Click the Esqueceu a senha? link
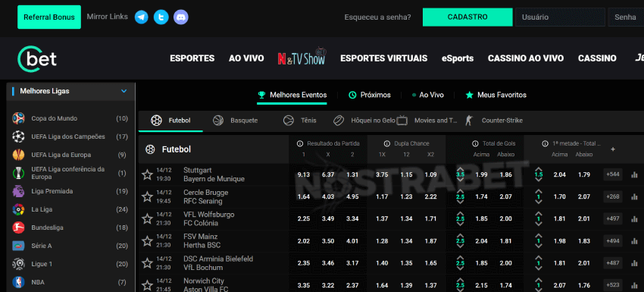Viewport: 644px width, 292px height. pyautogui.click(x=378, y=17)
